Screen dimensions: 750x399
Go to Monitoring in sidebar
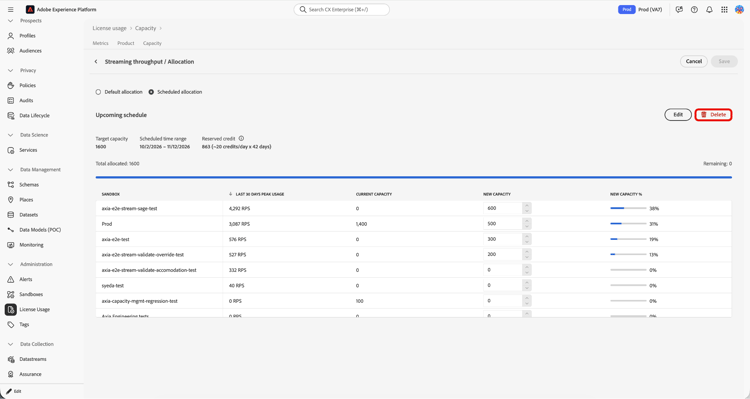click(31, 245)
